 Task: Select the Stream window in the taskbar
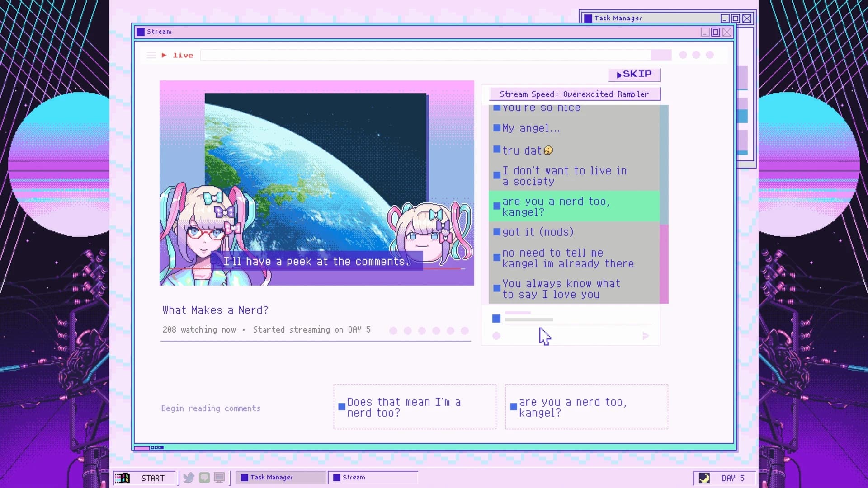373,477
